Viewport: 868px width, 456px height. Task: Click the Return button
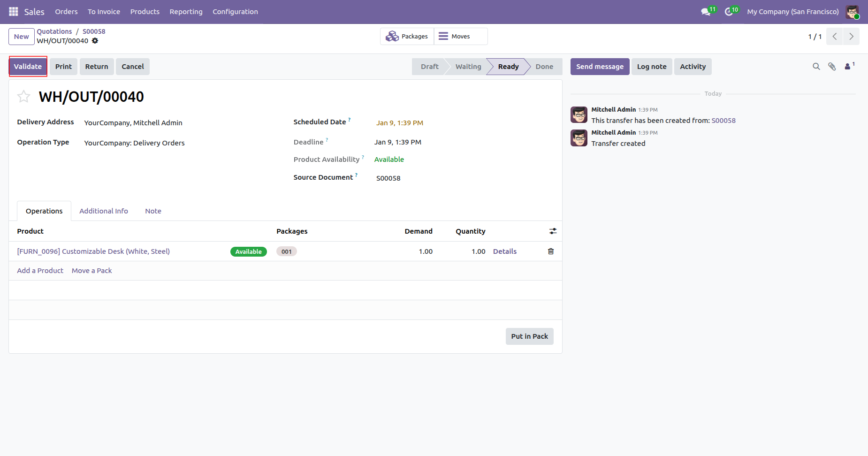97,67
